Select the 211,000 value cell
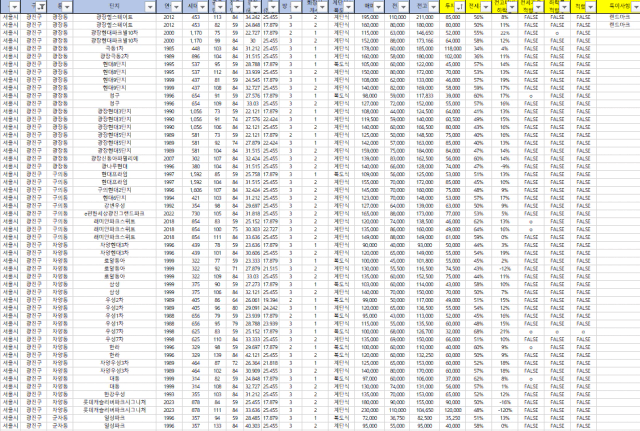The width and height of the screenshot is (640, 431). 424,17
